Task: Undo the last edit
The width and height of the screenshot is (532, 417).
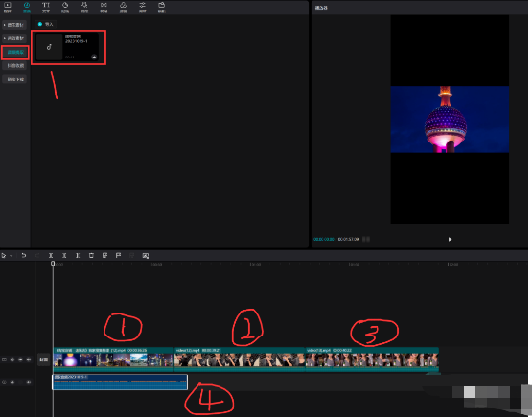Action: 23,256
